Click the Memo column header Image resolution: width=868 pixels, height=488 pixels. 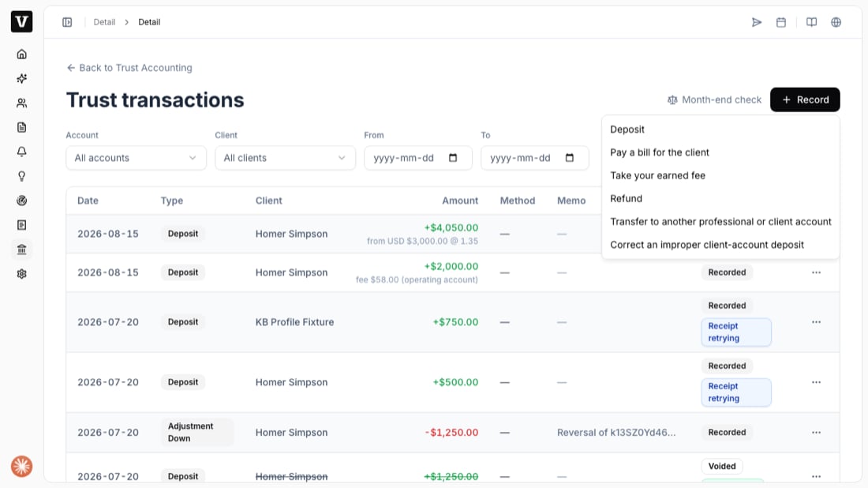pos(571,201)
